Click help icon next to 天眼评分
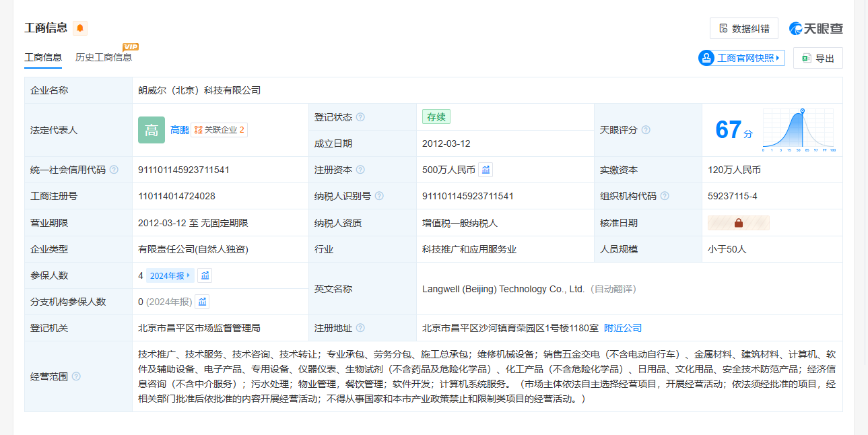 [646, 130]
